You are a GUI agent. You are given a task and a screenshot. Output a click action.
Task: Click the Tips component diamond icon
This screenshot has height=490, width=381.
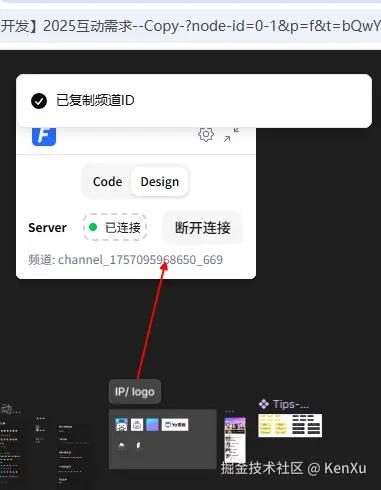coord(264,404)
